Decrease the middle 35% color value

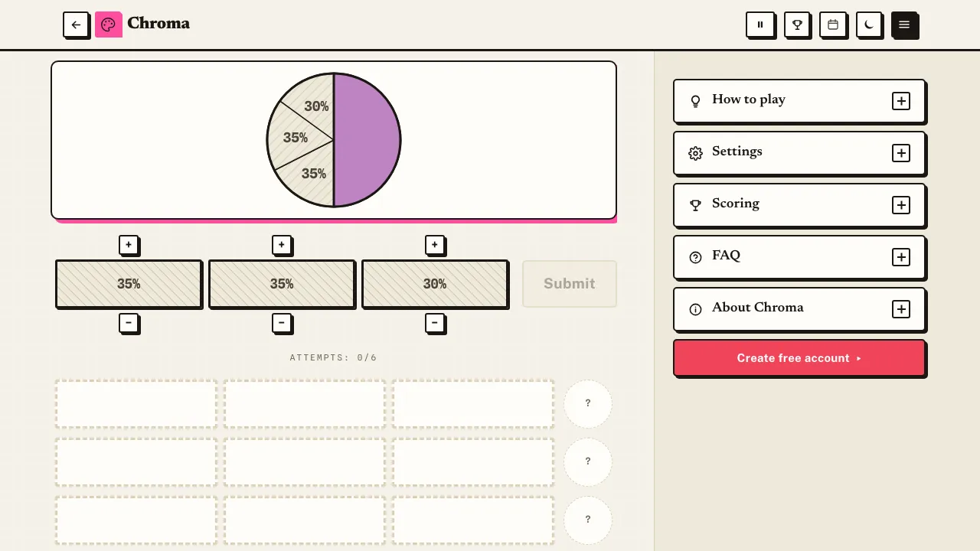click(282, 323)
